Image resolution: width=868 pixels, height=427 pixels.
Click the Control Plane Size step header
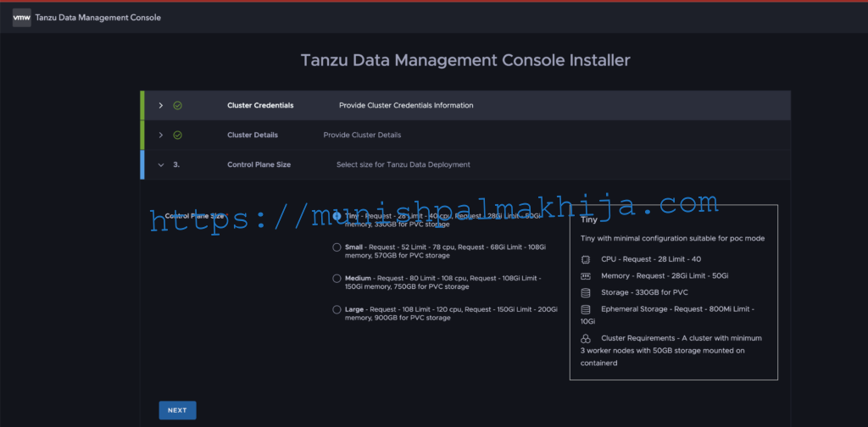tap(465, 165)
